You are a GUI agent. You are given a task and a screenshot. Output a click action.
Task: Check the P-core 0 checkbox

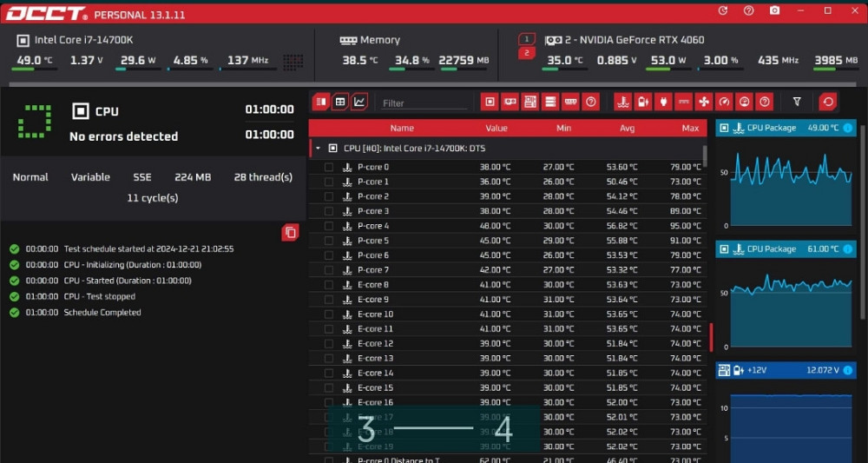point(329,167)
